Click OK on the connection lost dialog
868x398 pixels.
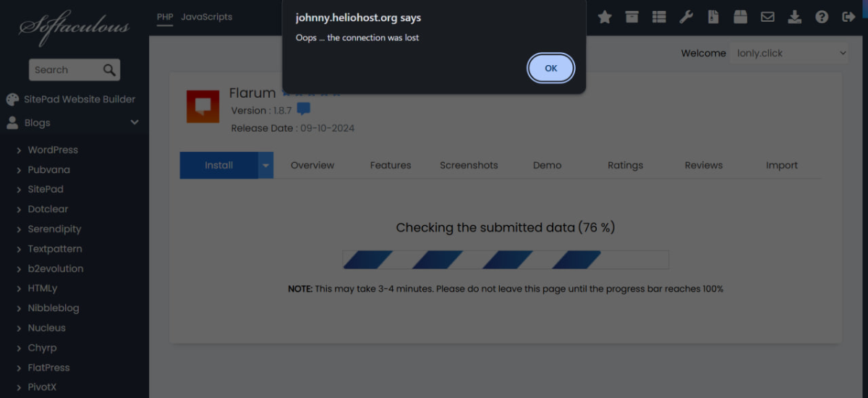click(x=550, y=68)
